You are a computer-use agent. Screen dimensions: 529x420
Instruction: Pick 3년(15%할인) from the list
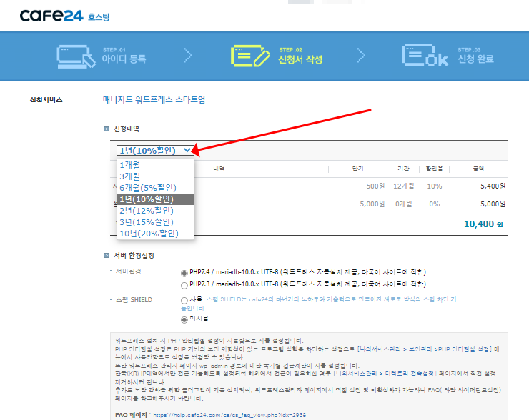pos(156,222)
